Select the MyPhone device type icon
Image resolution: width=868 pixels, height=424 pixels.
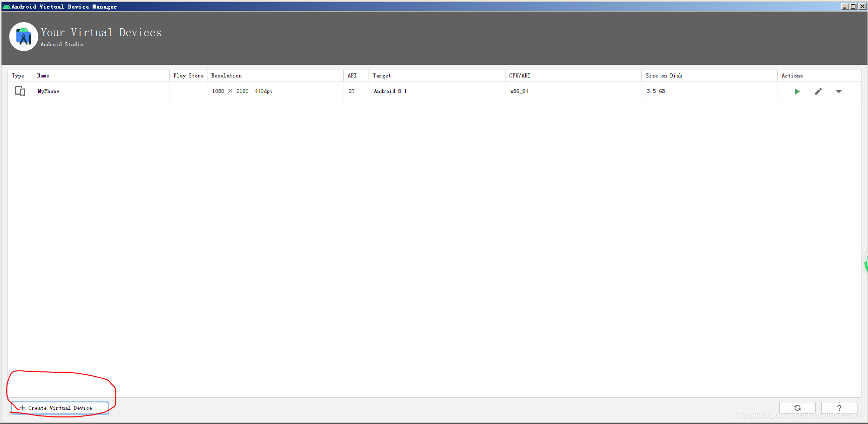tap(20, 91)
